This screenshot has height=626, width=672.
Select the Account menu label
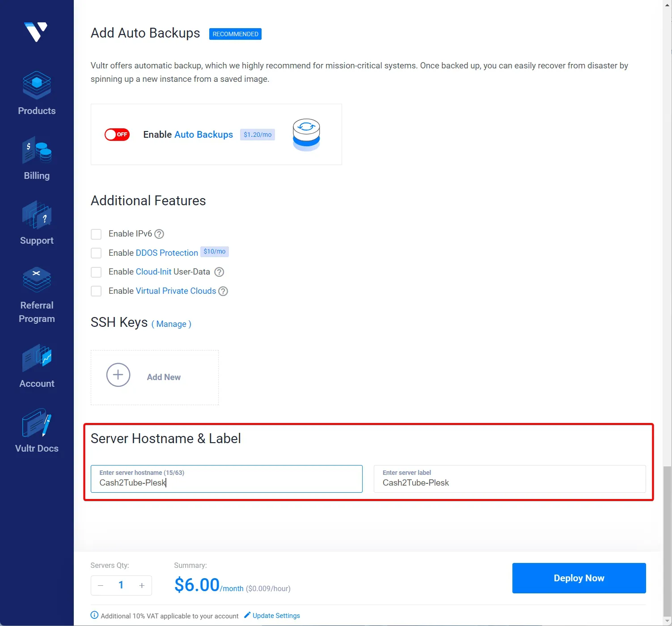pyautogui.click(x=37, y=384)
